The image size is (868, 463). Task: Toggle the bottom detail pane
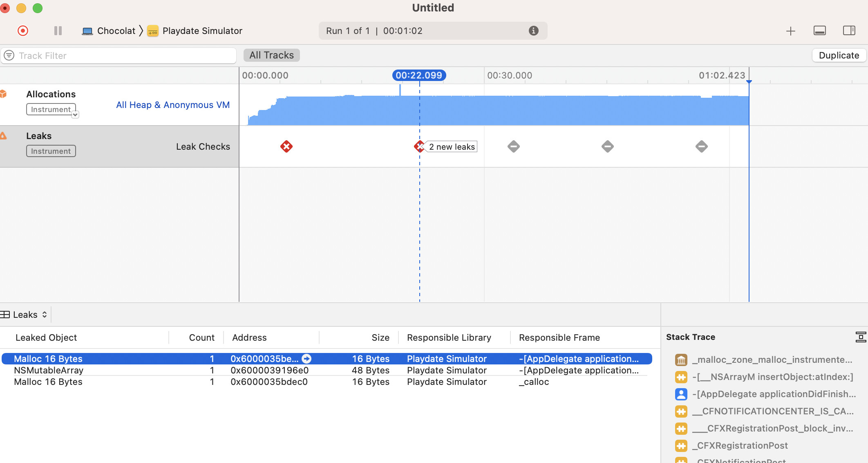click(819, 31)
